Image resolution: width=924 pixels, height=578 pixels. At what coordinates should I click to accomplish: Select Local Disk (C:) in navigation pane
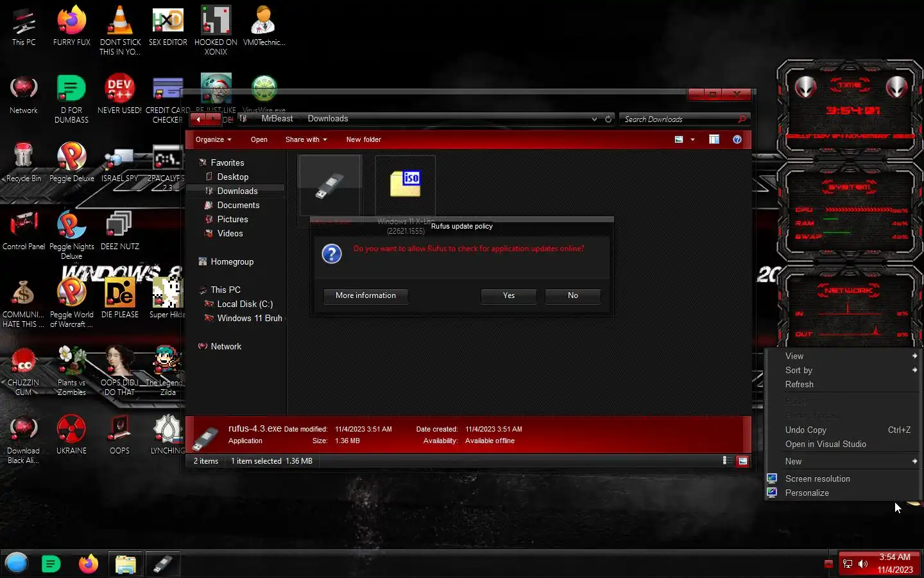tap(245, 304)
